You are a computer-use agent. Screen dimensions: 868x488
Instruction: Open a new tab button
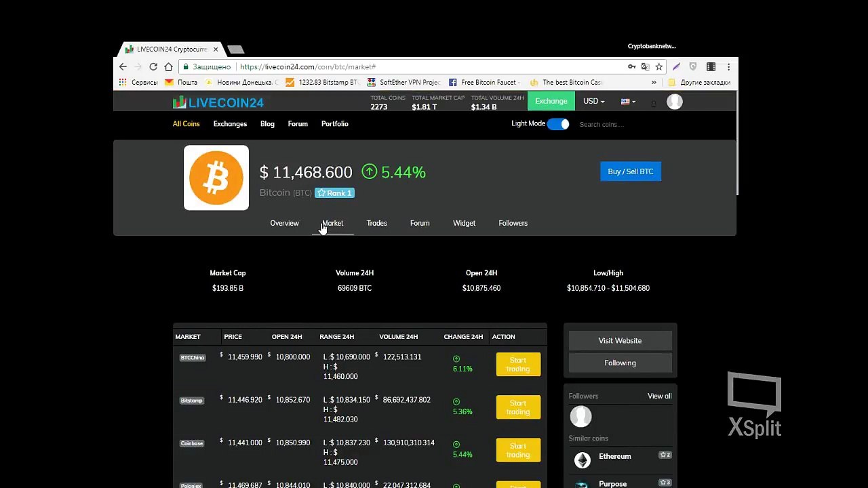[x=235, y=49]
